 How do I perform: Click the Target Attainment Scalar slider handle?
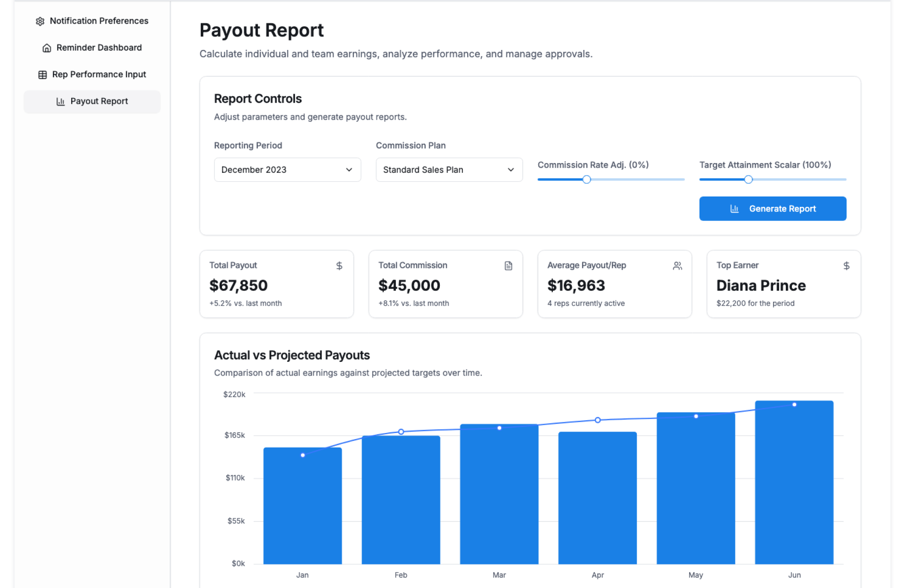pyautogui.click(x=748, y=180)
